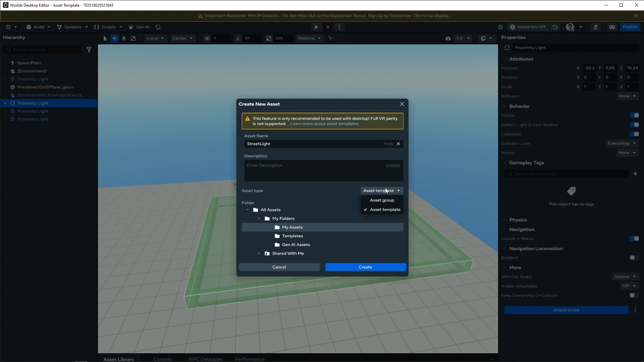The width and height of the screenshot is (644, 362).
Task: Click the camera speed icon
Action: [448, 38]
